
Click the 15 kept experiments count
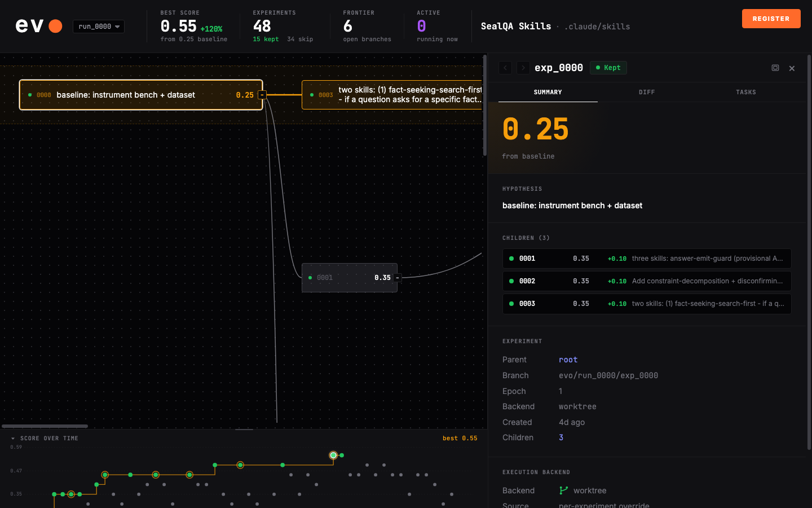(266, 40)
